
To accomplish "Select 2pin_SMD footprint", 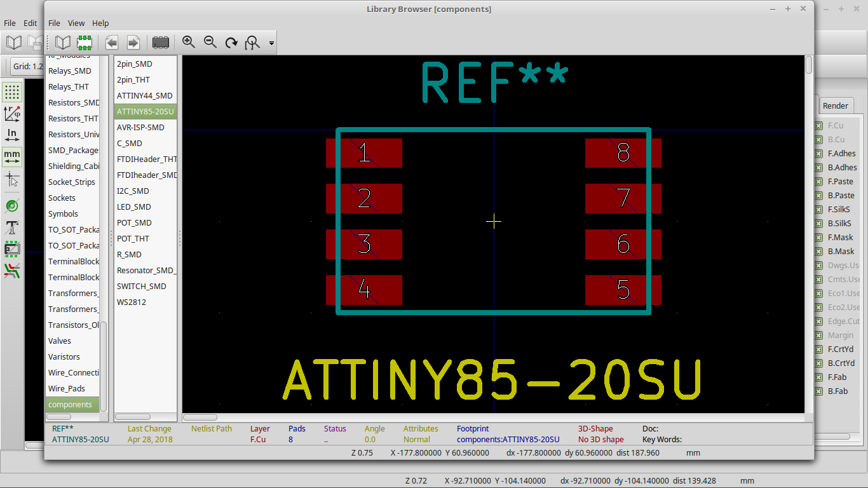I will point(146,64).
